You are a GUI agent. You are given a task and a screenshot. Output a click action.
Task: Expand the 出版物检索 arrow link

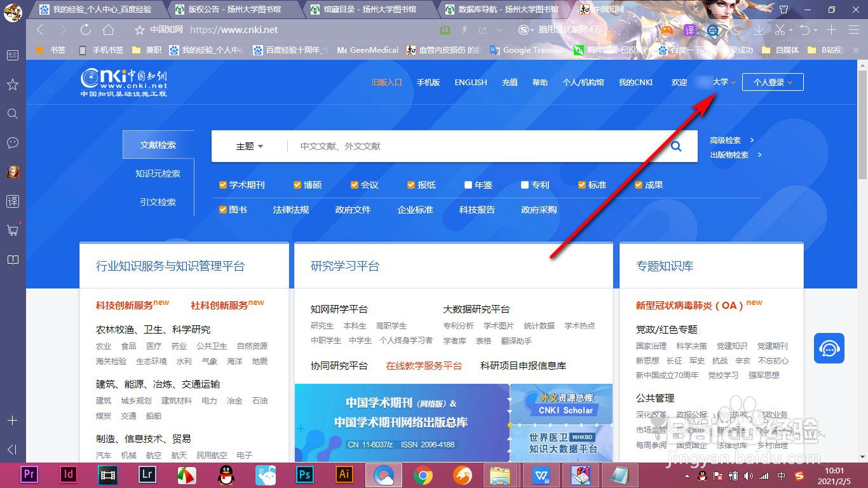759,155
